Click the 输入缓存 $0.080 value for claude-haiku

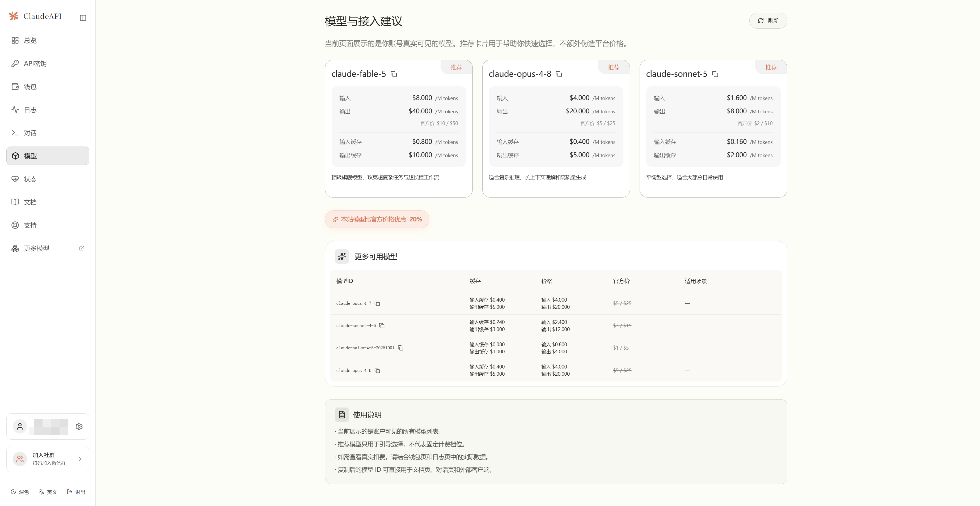click(x=487, y=344)
